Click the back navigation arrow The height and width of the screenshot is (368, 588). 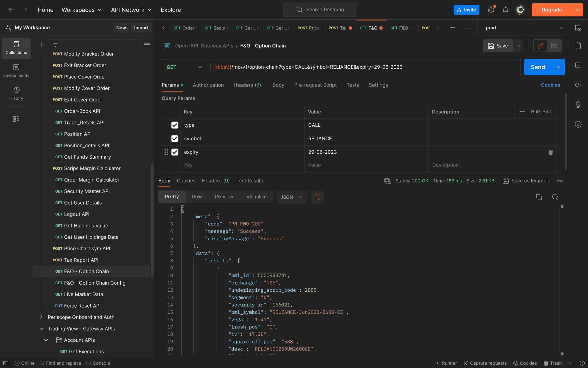[11, 10]
